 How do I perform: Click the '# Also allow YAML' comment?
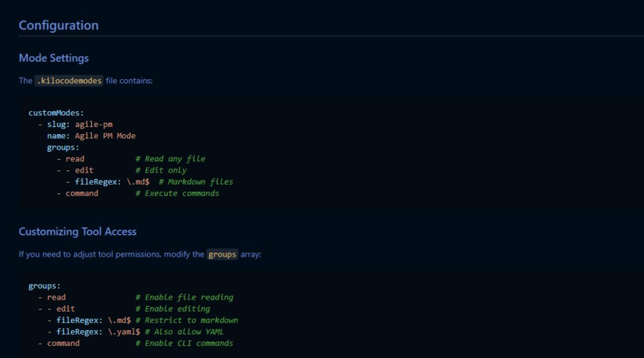click(x=184, y=332)
